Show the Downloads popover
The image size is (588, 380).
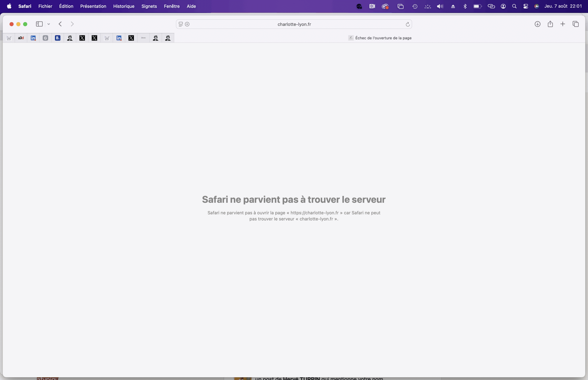[537, 24]
